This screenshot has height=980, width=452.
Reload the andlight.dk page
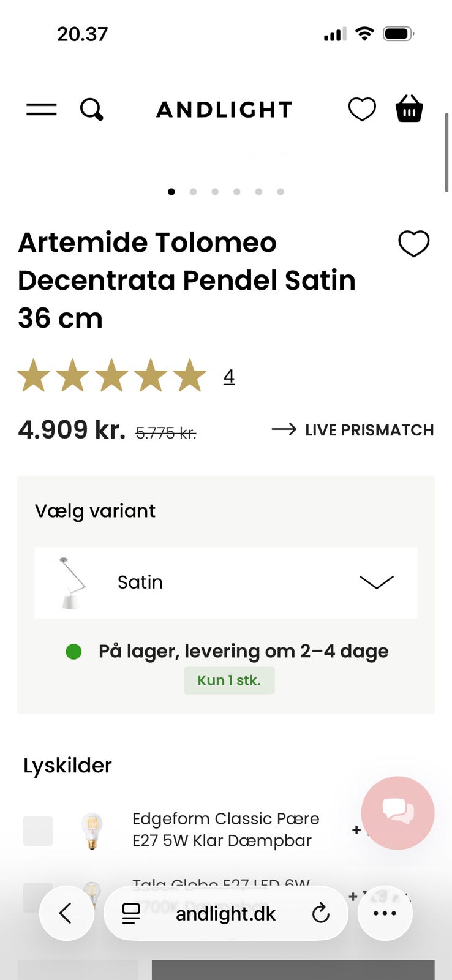pos(320,914)
